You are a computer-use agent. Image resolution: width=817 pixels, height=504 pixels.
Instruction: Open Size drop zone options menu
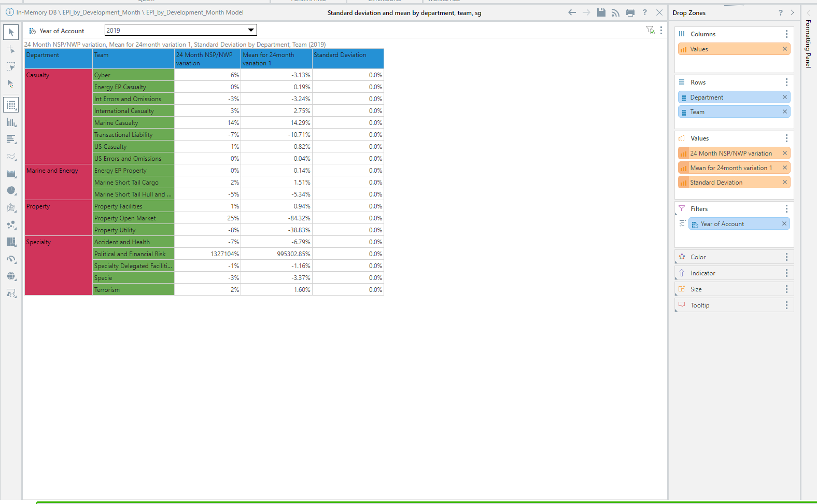(x=786, y=289)
